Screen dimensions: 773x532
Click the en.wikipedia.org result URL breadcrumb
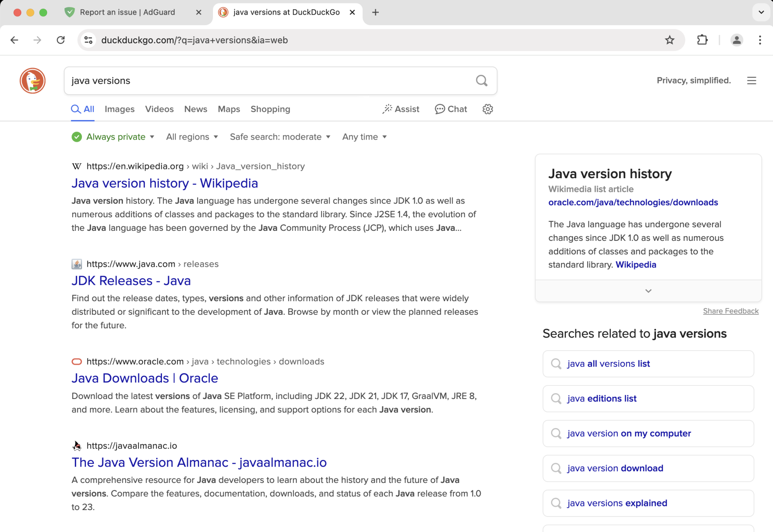[196, 166]
